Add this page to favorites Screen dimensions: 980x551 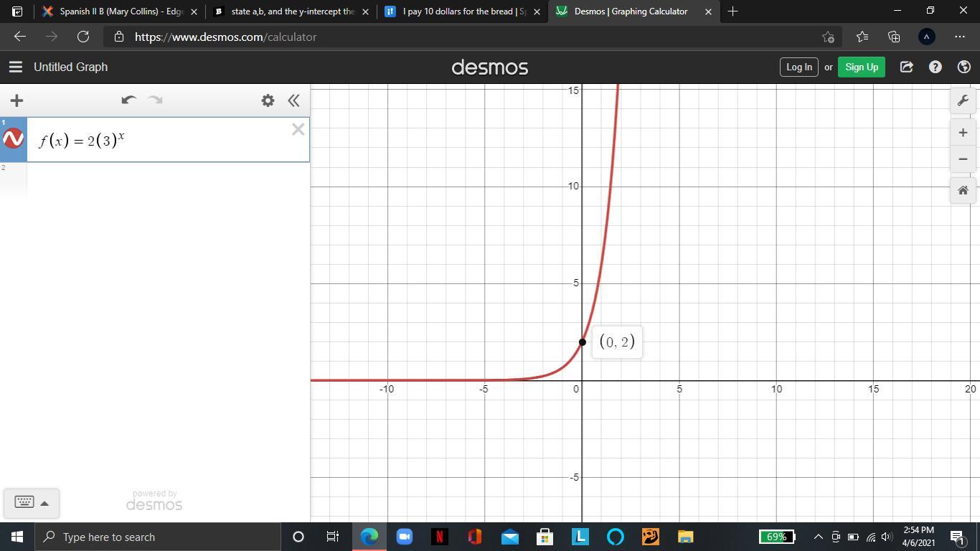tap(829, 37)
